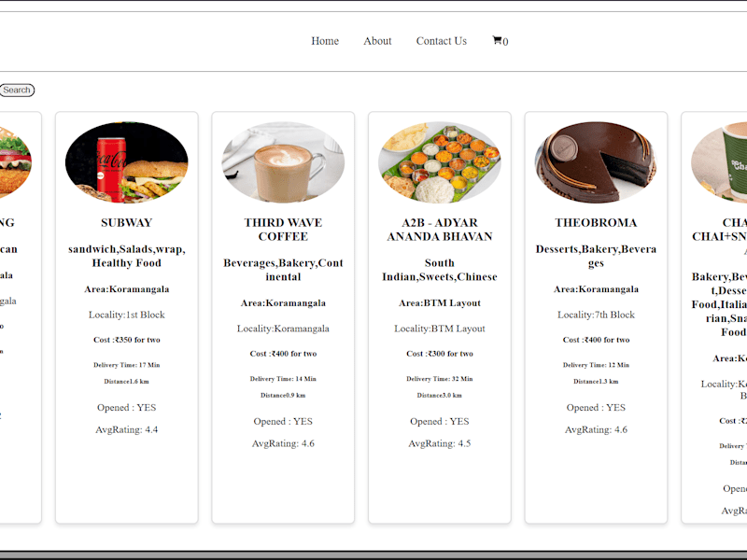Click Opened : YES on Subway card
Screen dimensions: 747x560
[127, 408]
